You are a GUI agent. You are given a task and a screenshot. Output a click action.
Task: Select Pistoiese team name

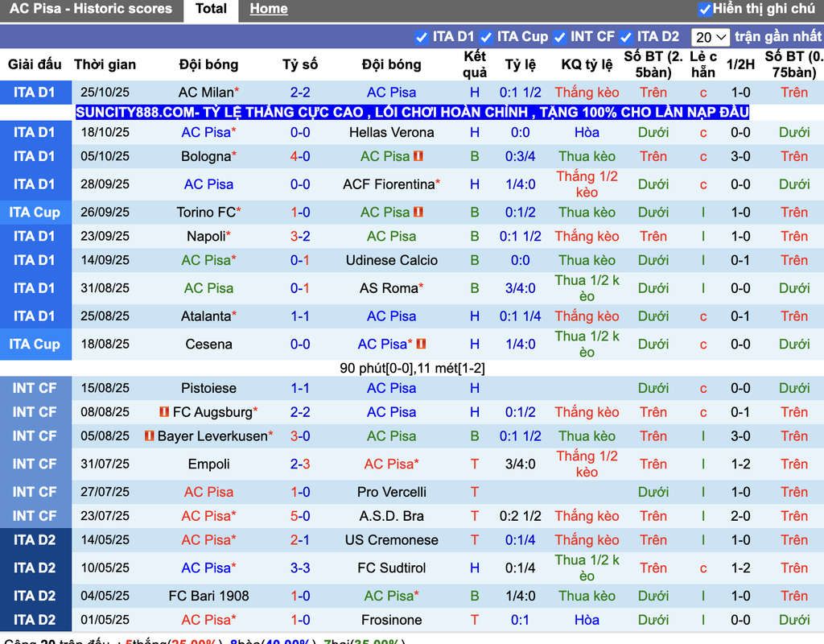click(208, 388)
